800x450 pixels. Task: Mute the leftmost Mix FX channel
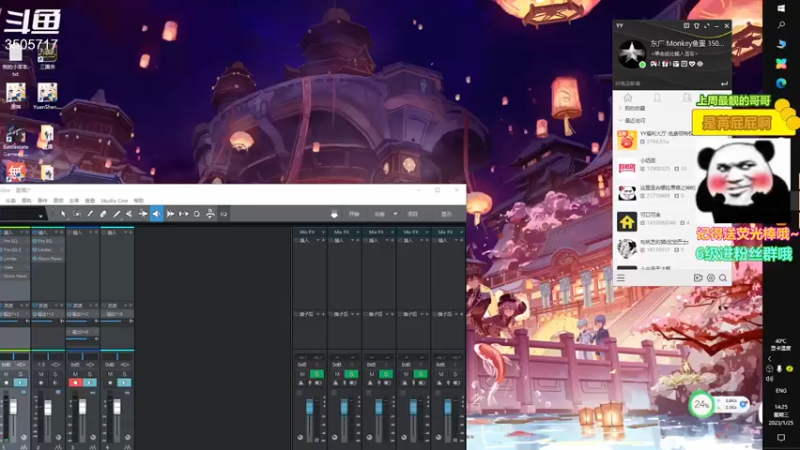coord(303,374)
